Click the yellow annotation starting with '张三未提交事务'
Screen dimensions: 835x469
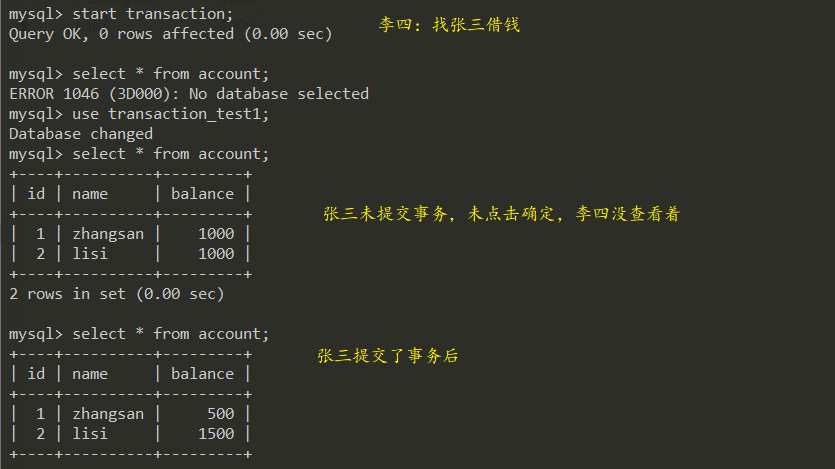(501, 214)
